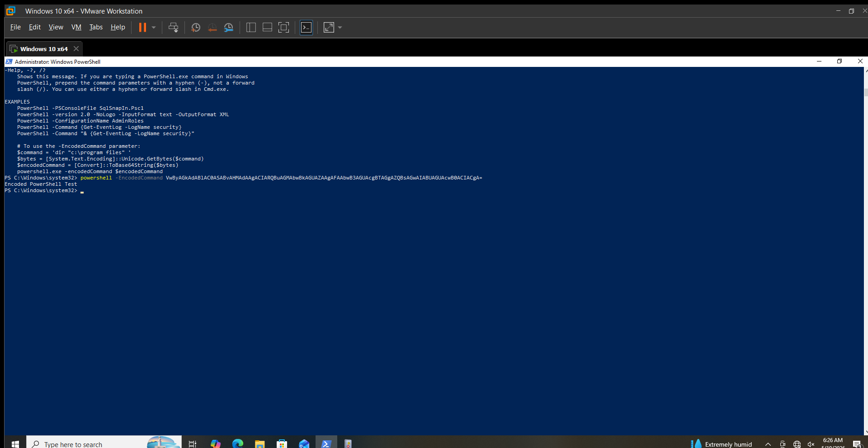Open Microsoft Store from the taskbar
868x448 pixels.
click(282, 444)
